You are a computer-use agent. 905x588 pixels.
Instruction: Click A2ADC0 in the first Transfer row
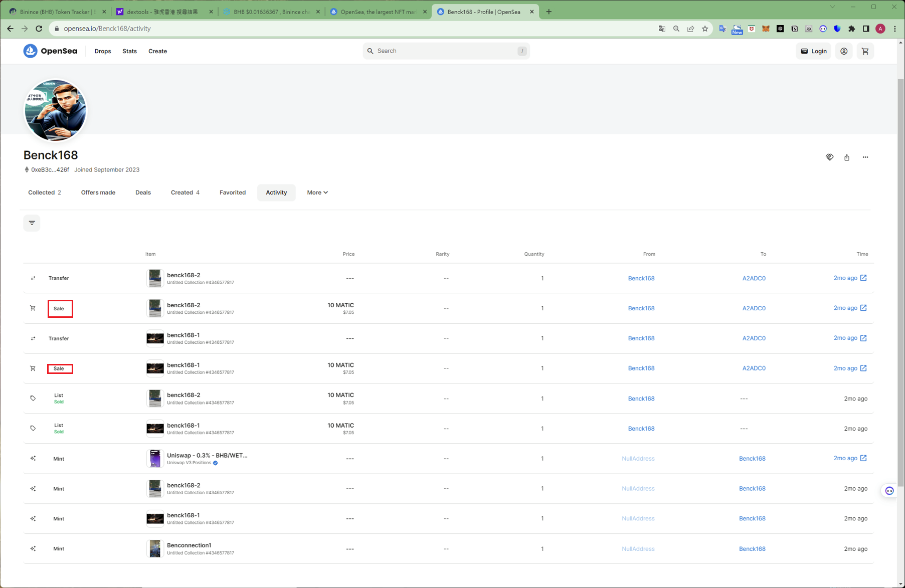[x=754, y=278]
